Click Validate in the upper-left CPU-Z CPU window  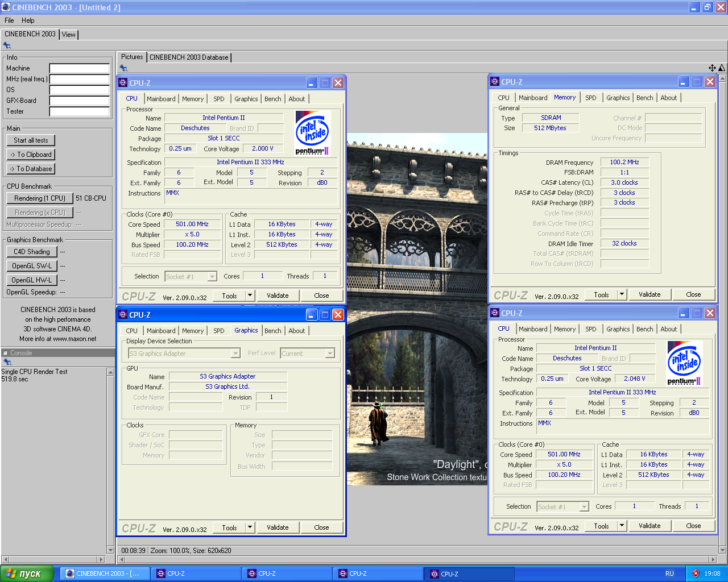[x=278, y=296]
